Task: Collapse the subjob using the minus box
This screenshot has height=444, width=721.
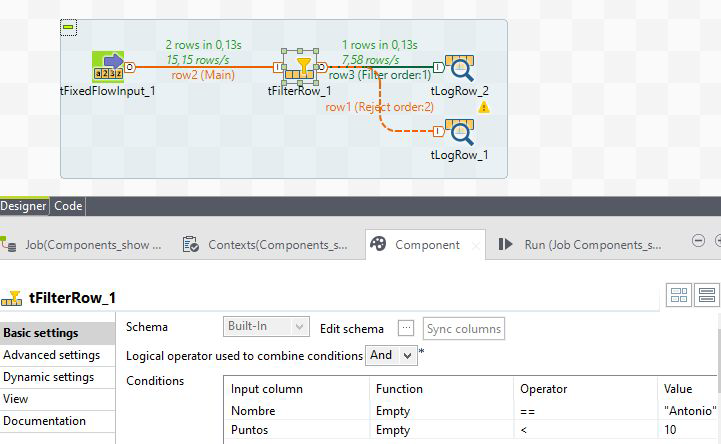Action: (69, 28)
